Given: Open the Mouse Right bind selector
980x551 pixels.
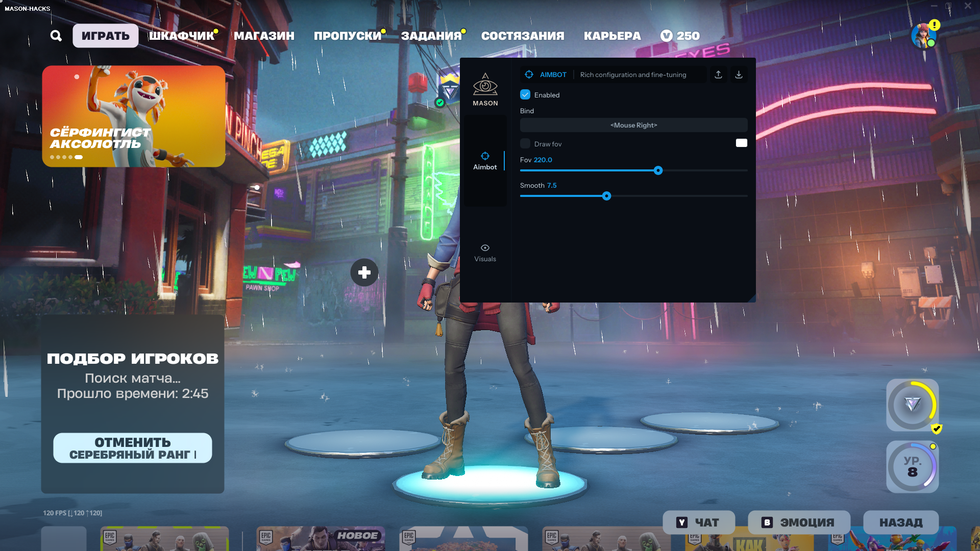Looking at the screenshot, I should pos(633,125).
